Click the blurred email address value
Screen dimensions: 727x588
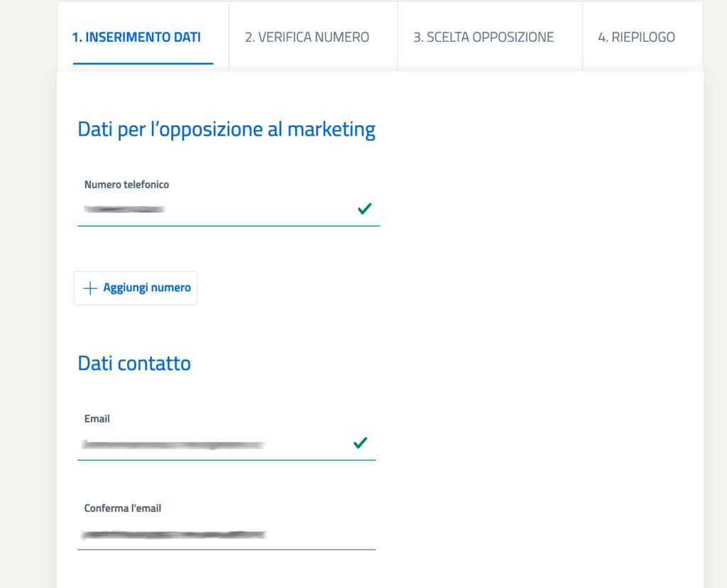click(x=174, y=444)
